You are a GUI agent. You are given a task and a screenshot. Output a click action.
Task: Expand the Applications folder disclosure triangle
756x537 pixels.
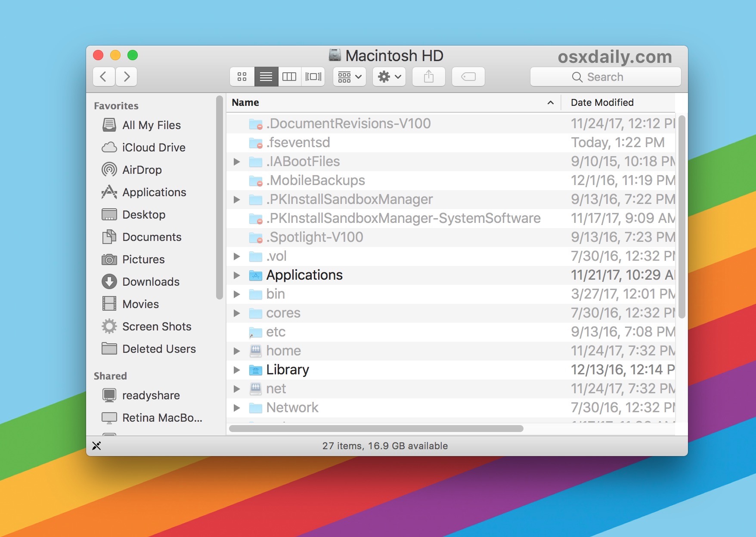coord(237,275)
